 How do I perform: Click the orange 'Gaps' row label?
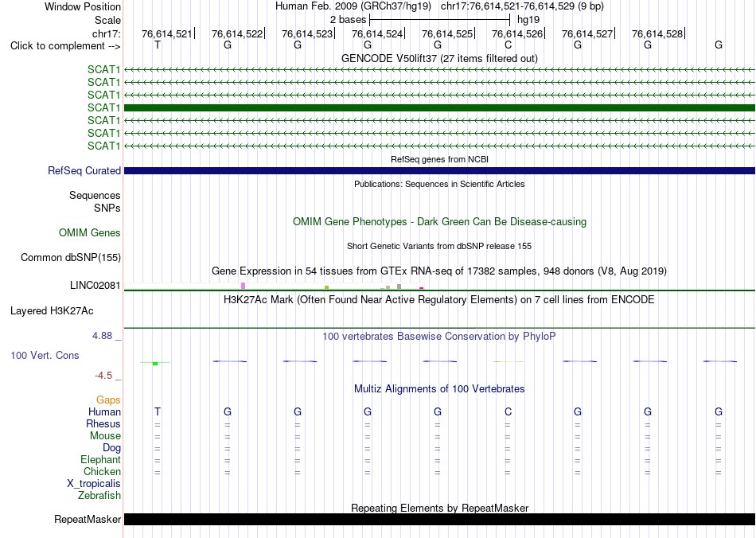click(x=108, y=400)
